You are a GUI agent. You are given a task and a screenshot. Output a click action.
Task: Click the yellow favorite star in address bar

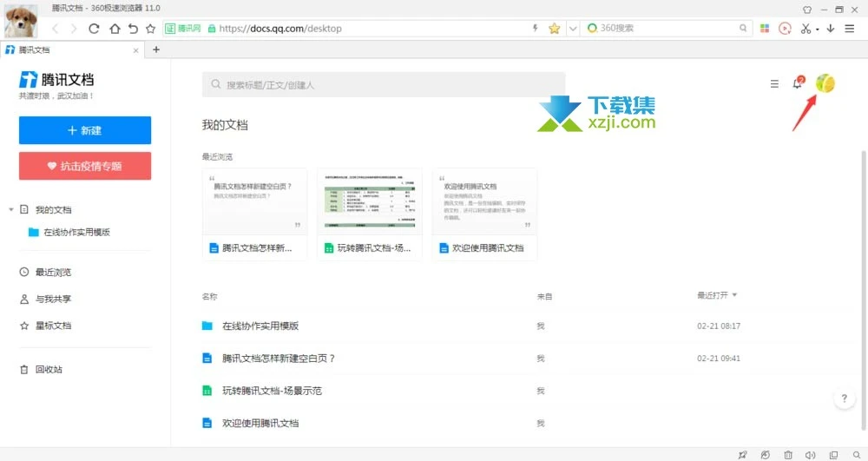pyautogui.click(x=554, y=29)
